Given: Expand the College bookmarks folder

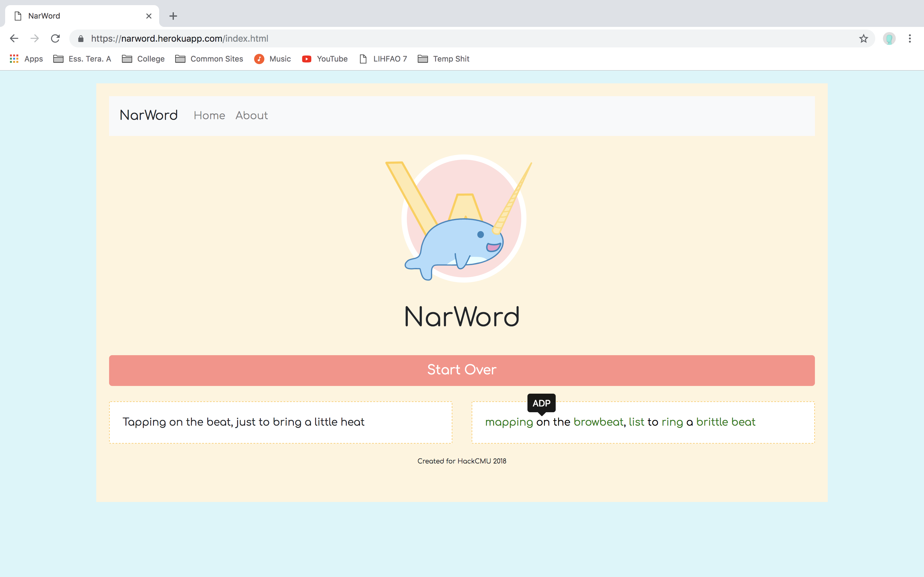Looking at the screenshot, I should click(x=143, y=59).
